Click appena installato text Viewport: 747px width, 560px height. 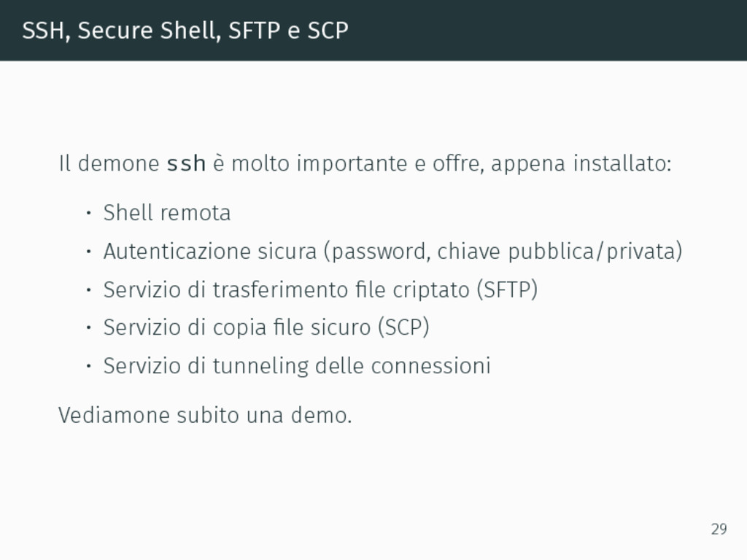(x=581, y=163)
